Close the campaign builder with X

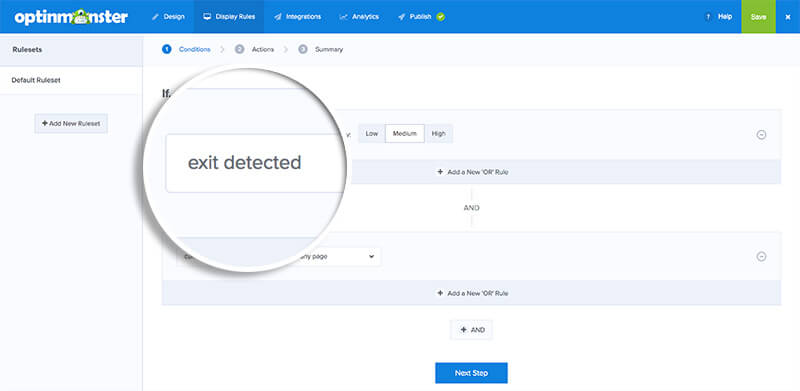(788, 16)
